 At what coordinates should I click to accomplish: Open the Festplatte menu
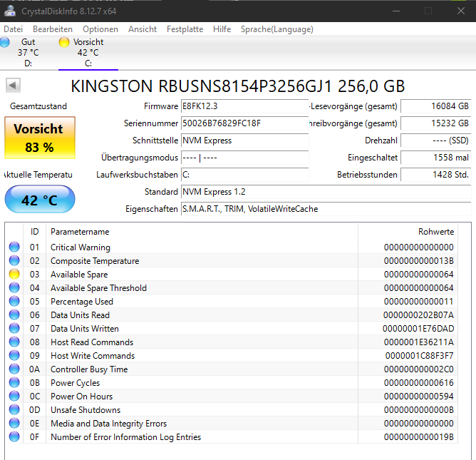point(185,29)
